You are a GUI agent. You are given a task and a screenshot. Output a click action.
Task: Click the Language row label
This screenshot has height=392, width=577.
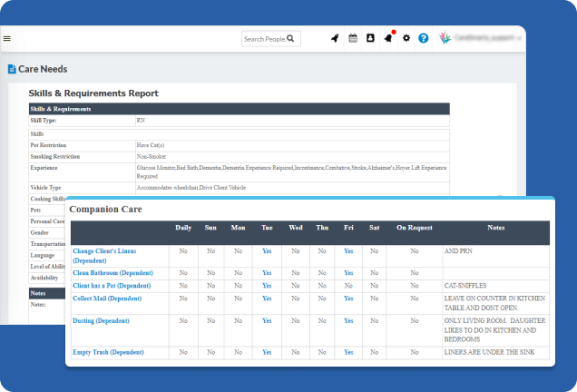(x=43, y=255)
